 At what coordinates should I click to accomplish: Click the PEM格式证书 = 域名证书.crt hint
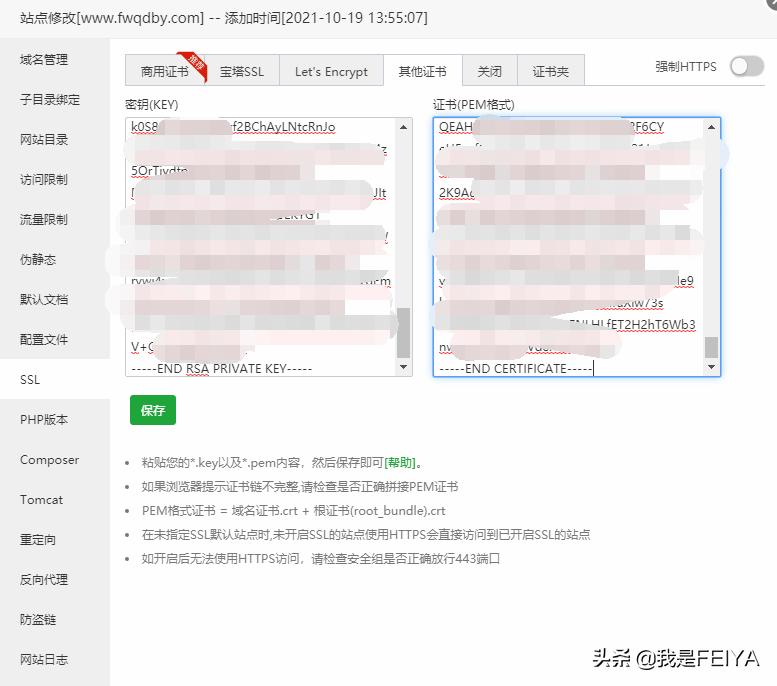293,511
